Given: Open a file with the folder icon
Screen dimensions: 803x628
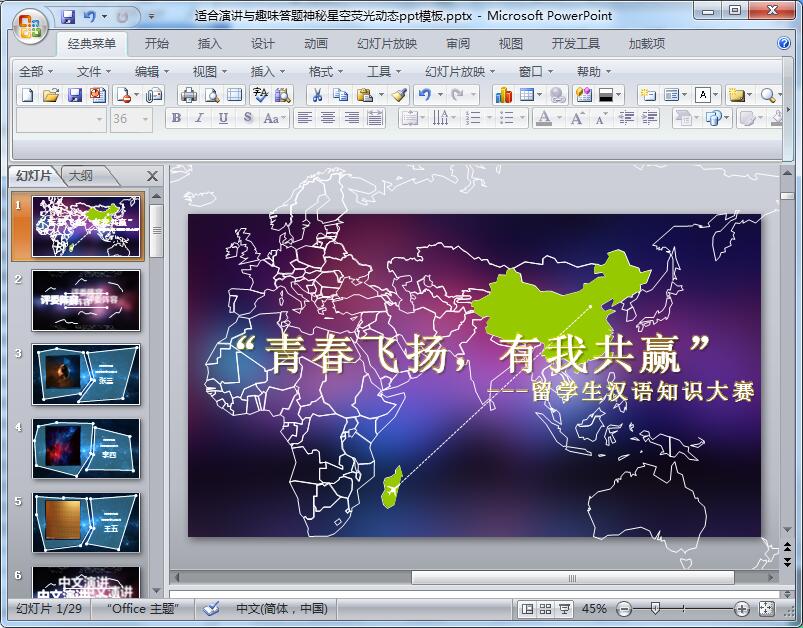Looking at the screenshot, I should coord(51,95).
